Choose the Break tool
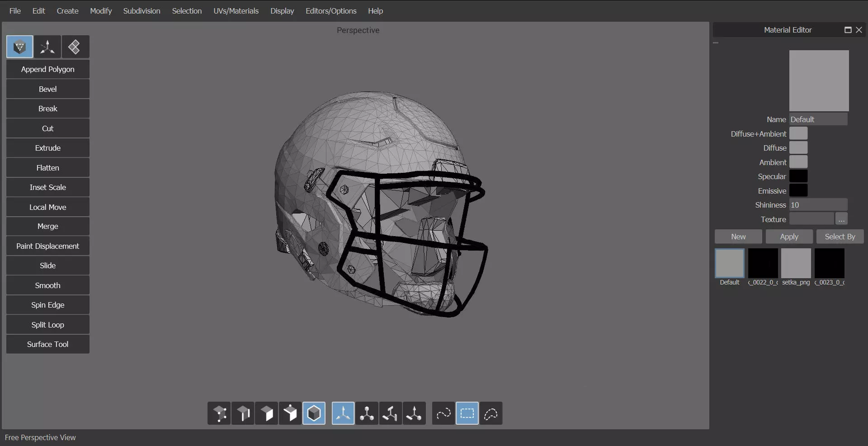This screenshot has height=446, width=868. pos(48,109)
